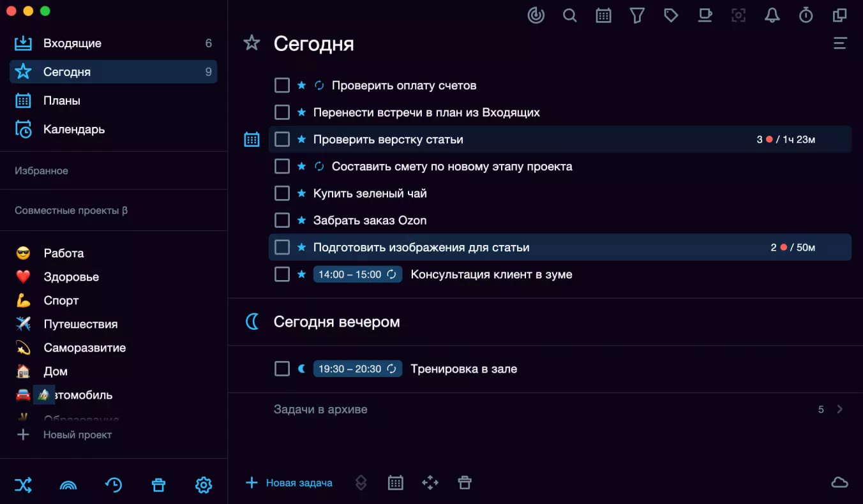Select Сегодня in sidebar
This screenshot has width=863, height=504.
click(114, 72)
